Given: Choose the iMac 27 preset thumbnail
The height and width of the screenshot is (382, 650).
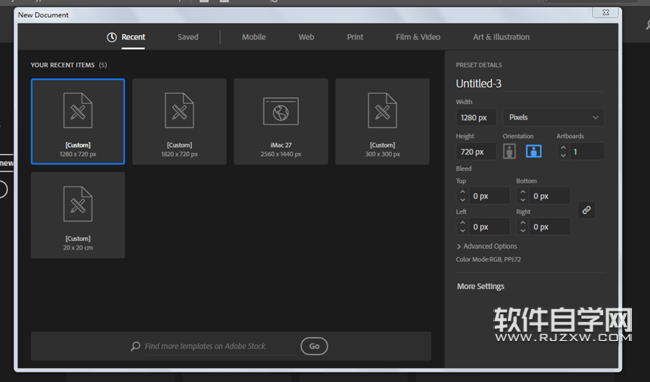Looking at the screenshot, I should point(281,121).
